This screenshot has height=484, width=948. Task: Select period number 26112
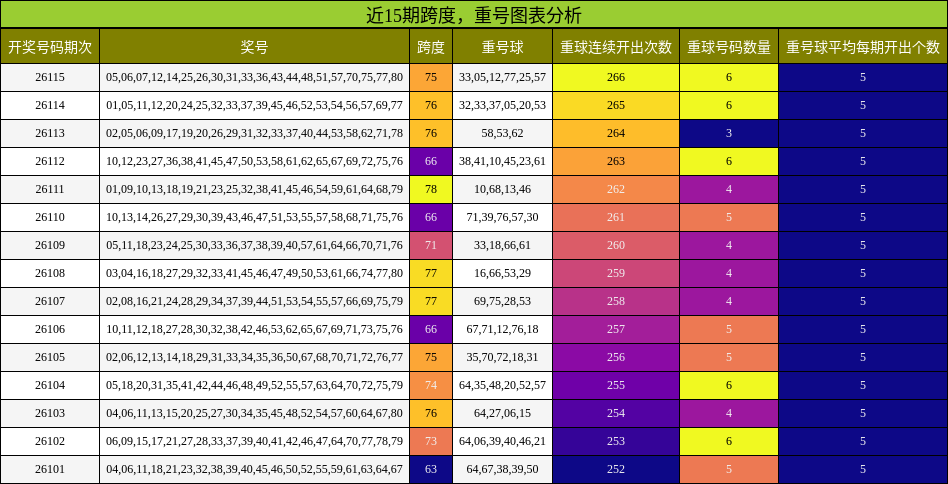point(50,161)
